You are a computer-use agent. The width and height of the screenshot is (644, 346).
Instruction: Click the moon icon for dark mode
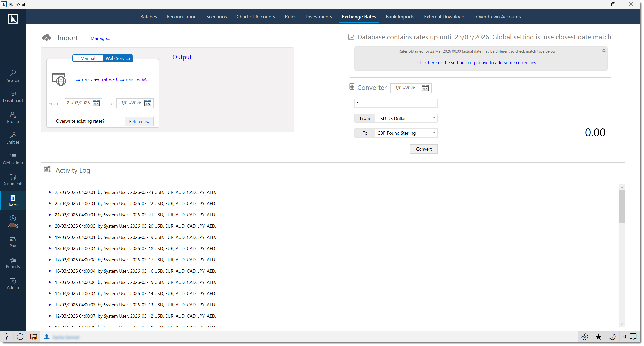click(x=613, y=337)
